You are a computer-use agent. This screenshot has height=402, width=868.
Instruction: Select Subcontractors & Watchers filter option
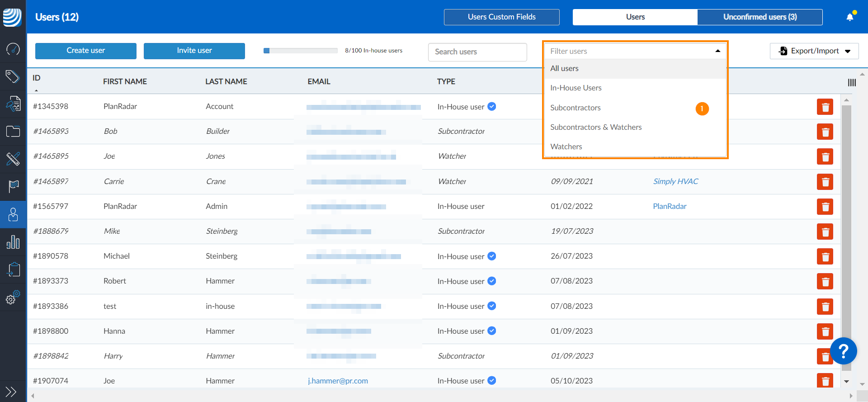pos(635,127)
